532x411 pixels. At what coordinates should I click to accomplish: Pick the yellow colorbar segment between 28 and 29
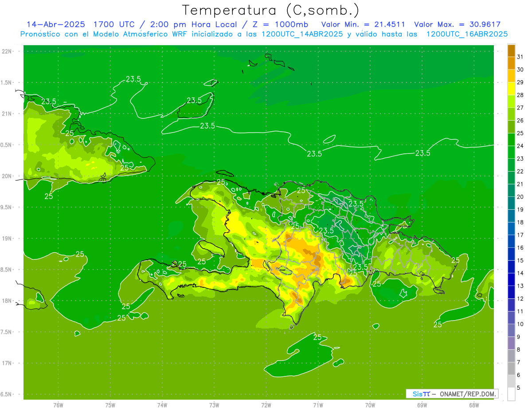(x=511, y=89)
